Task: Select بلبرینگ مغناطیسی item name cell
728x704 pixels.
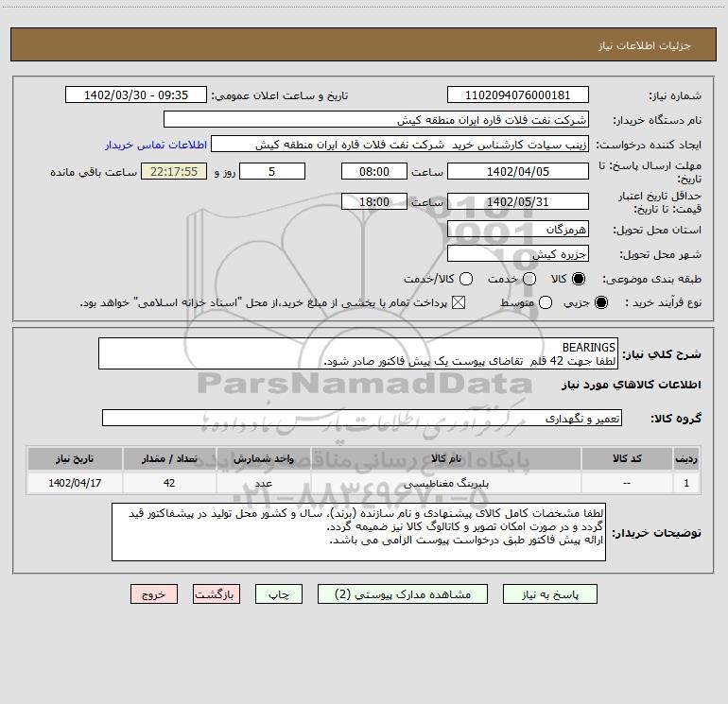Action: (446, 483)
